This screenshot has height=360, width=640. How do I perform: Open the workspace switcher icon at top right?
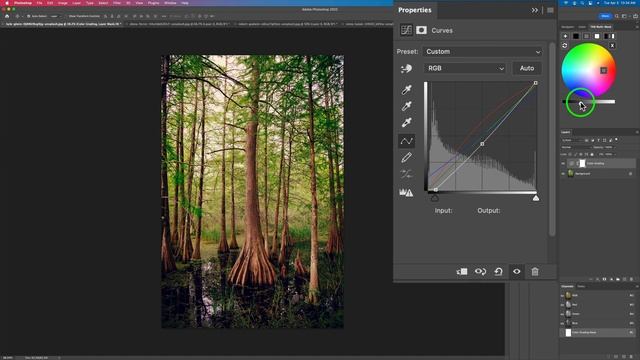coord(624,16)
